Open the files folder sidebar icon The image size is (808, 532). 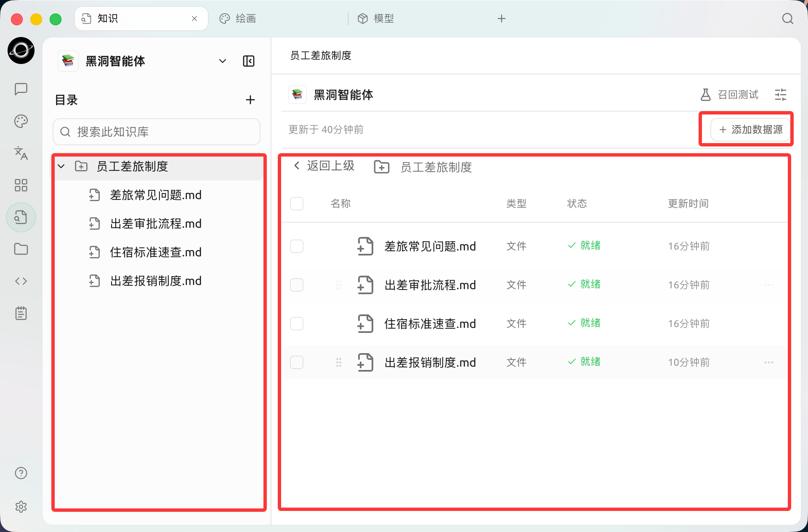pyautogui.click(x=21, y=249)
